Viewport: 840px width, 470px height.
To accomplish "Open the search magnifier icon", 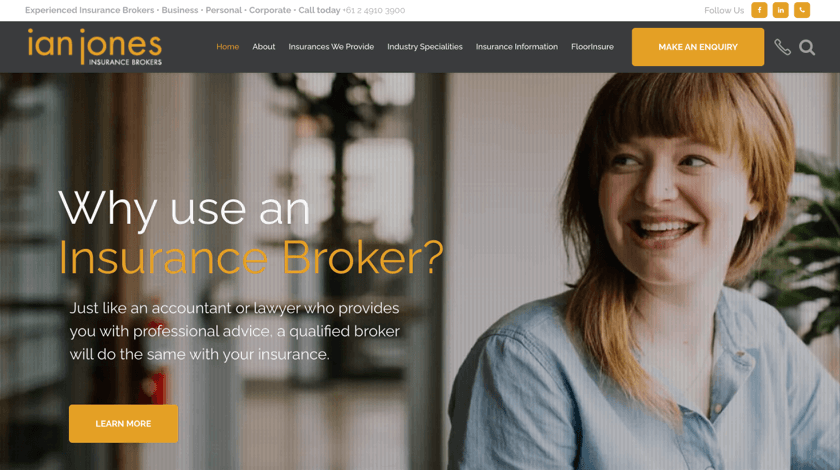I will [807, 47].
